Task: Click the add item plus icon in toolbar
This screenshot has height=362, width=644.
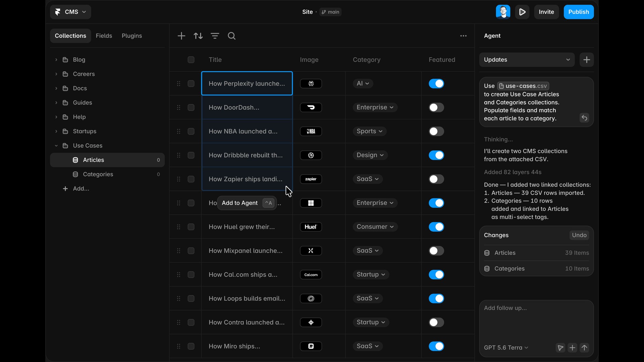Action: [181, 36]
